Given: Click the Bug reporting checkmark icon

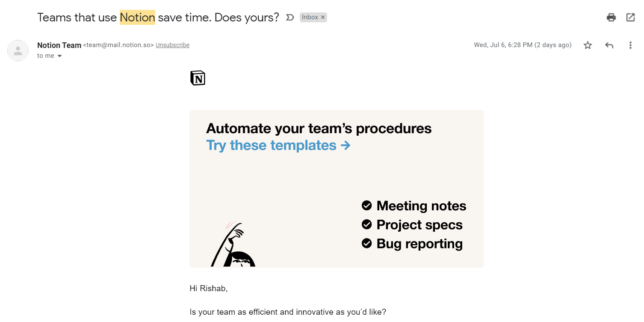Looking at the screenshot, I should tap(366, 243).
